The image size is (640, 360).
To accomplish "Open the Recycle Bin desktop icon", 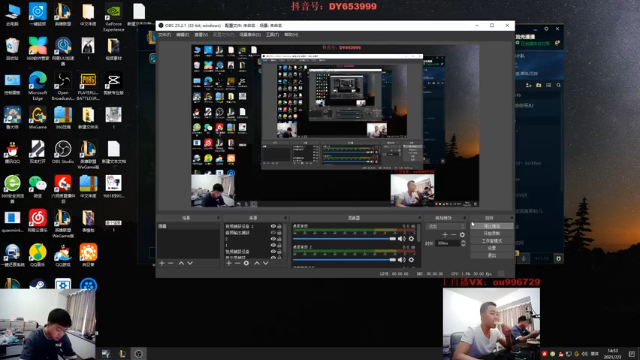I will 12,49.
